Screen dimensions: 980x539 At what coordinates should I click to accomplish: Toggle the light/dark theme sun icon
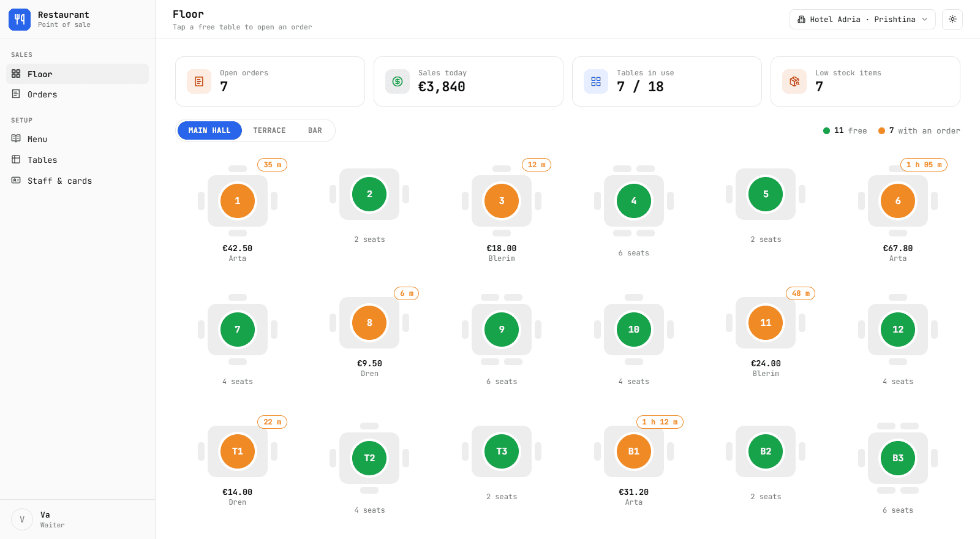(952, 20)
